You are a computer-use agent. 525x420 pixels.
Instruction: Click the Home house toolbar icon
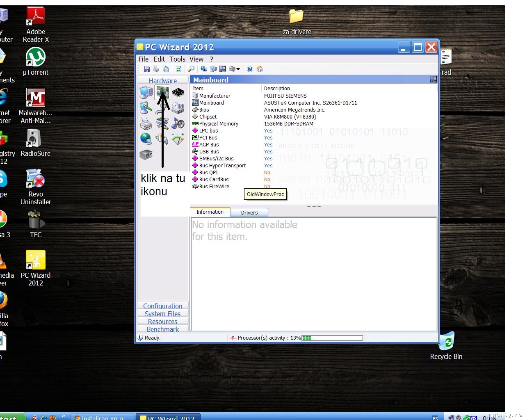[x=260, y=69]
